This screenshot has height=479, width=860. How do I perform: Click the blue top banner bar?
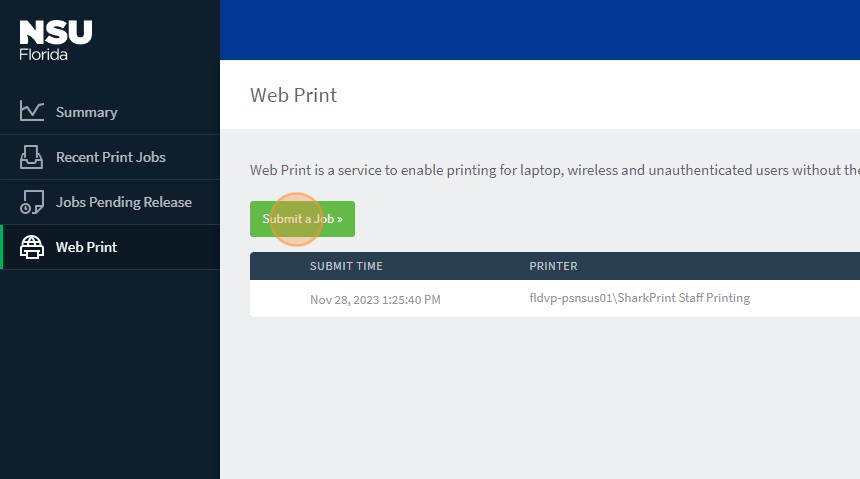tap(540, 30)
